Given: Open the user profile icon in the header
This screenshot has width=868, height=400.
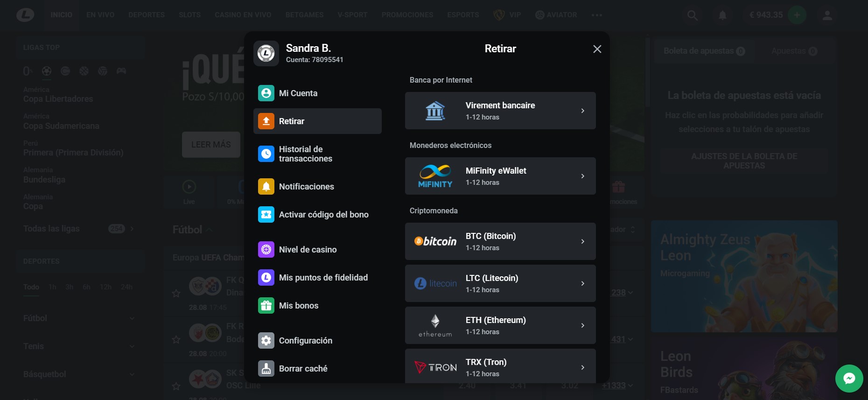Looking at the screenshot, I should pyautogui.click(x=827, y=15).
